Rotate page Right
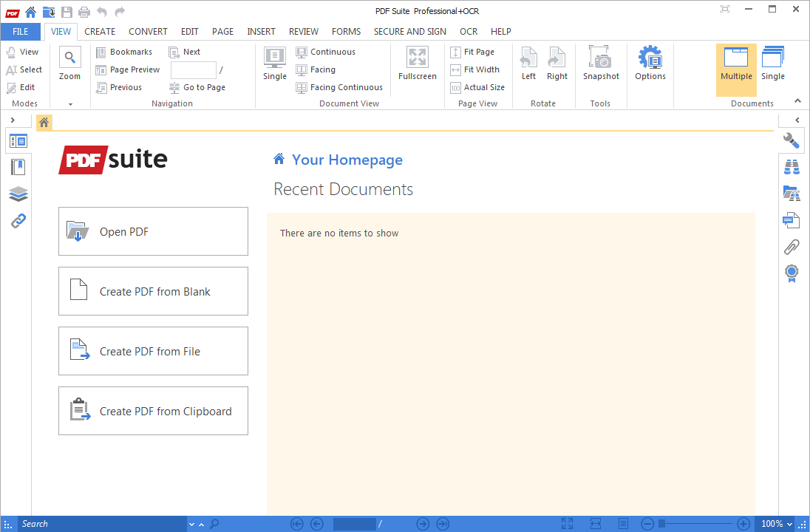The height and width of the screenshot is (532, 810). coord(557,64)
